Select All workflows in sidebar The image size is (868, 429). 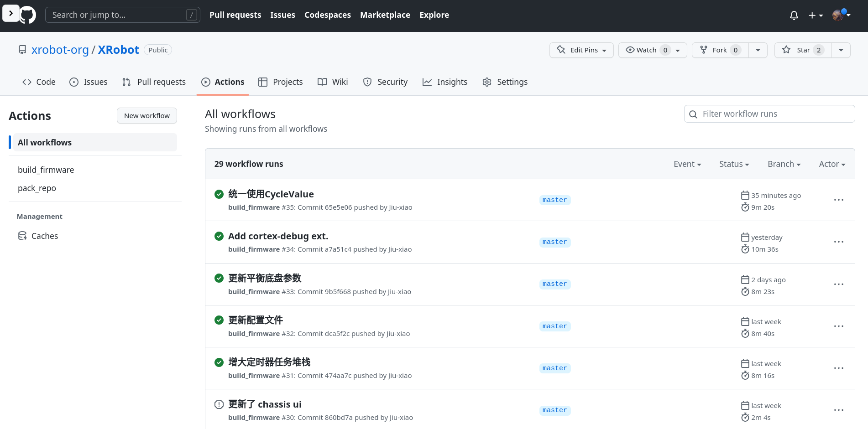94,142
